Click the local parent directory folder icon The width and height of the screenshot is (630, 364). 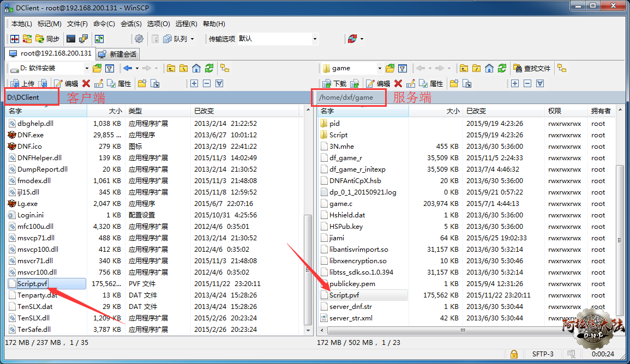pyautogui.click(x=171, y=68)
